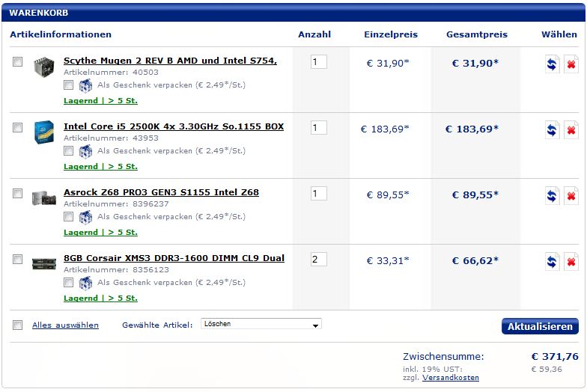Image resolution: width=587 pixels, height=392 pixels.
Task: Click refresh icon for Intel Core i5 2500K
Action: point(552,130)
